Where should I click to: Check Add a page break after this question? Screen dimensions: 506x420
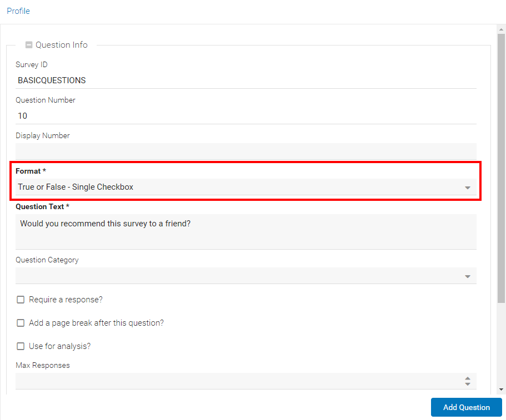(x=21, y=323)
